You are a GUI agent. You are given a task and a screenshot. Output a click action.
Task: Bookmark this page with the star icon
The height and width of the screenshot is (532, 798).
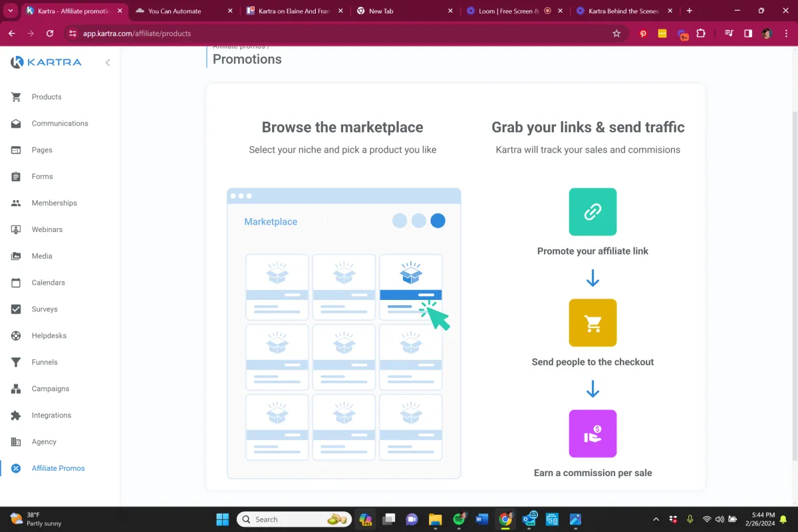pyautogui.click(x=616, y=33)
